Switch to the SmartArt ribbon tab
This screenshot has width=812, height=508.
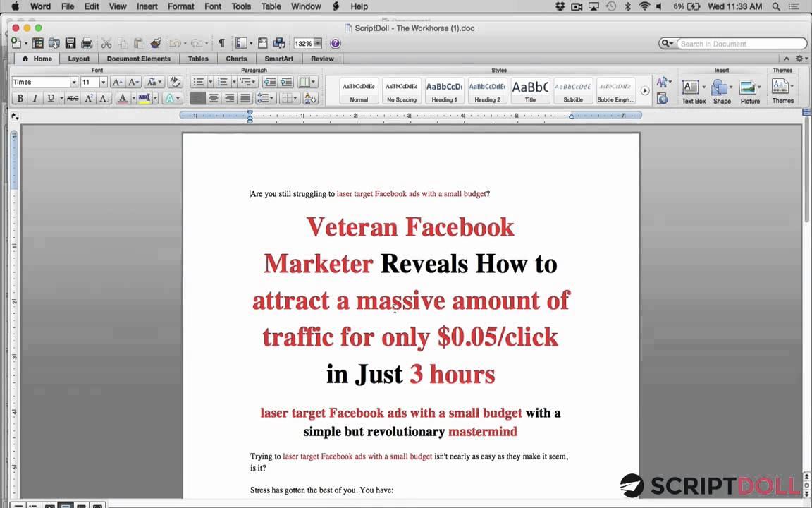click(279, 59)
